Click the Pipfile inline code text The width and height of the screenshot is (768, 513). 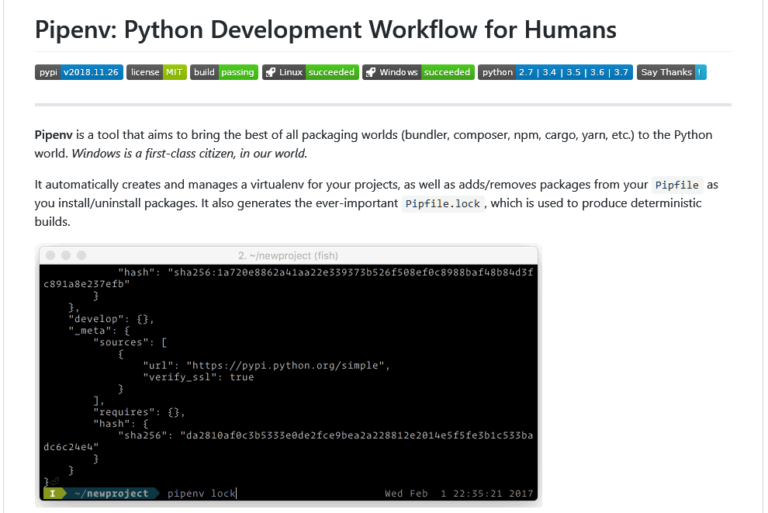pos(677,185)
